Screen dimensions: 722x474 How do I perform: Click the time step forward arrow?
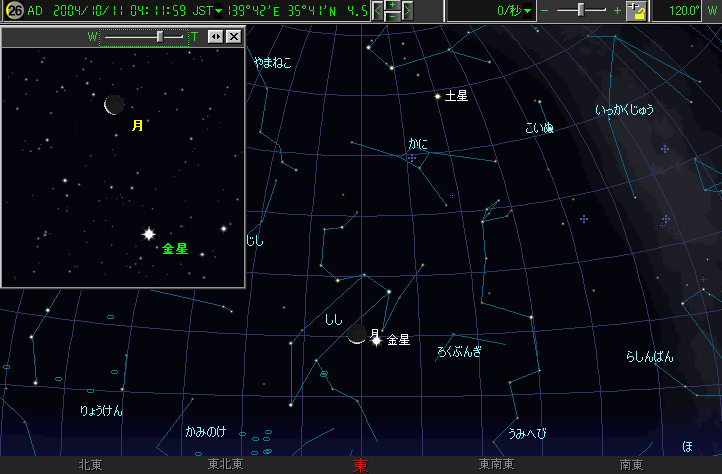pyautogui.click(x=407, y=11)
